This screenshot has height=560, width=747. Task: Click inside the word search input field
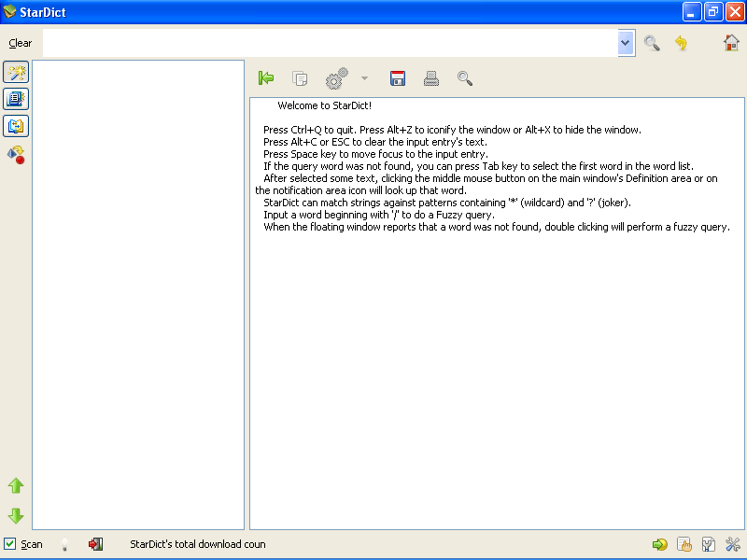pos(327,43)
